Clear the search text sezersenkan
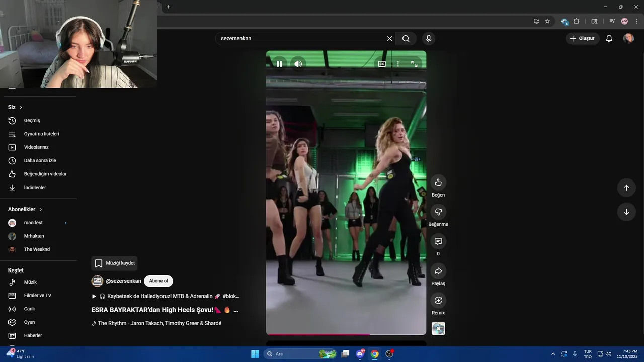The width and height of the screenshot is (644, 362). click(389, 38)
